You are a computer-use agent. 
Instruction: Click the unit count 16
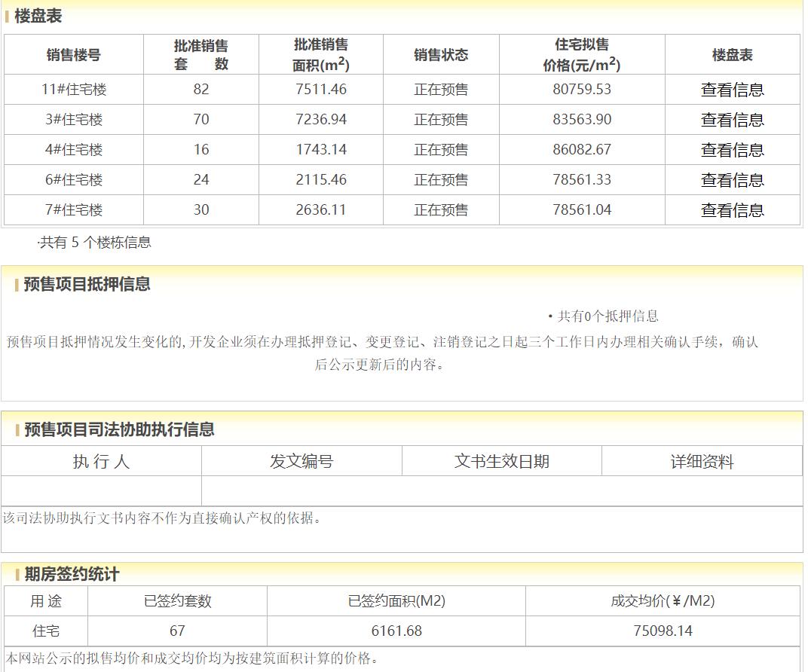pyautogui.click(x=201, y=149)
